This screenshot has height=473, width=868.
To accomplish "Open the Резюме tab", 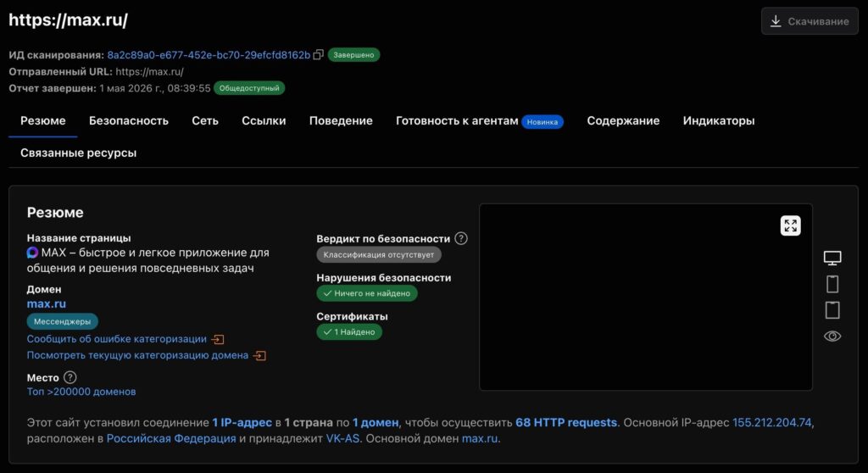I will coord(42,120).
